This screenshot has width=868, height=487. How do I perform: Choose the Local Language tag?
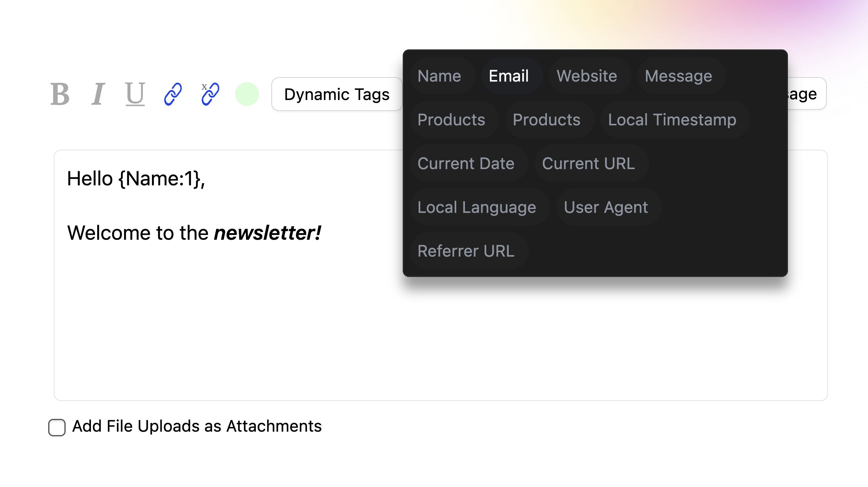click(x=477, y=208)
